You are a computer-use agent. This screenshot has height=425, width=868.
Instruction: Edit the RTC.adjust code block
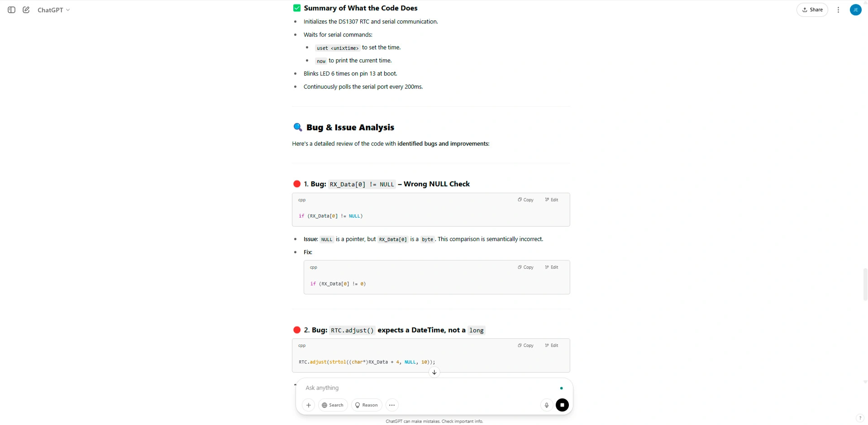(552, 345)
